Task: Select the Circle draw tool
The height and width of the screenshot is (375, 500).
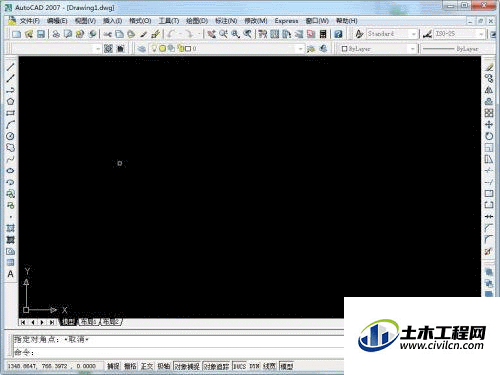Action: coord(10,136)
